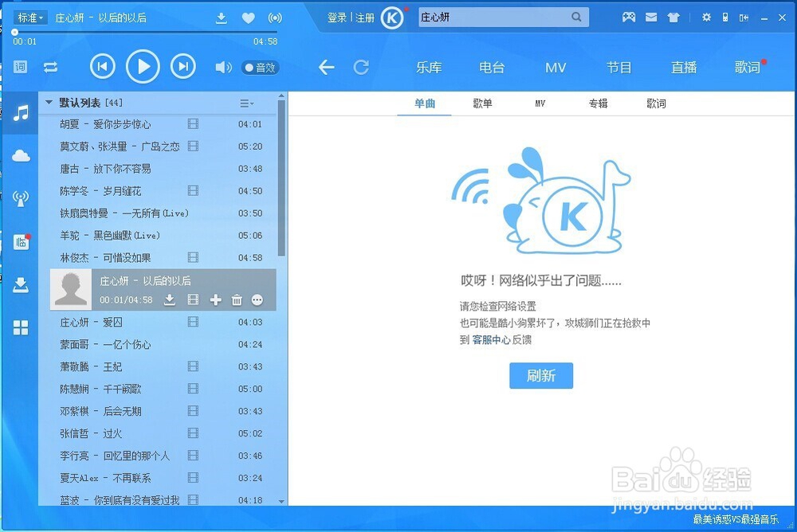Select song 萧敬腾 - 王妃
Viewport: 797px width, 532px height.
163,366
